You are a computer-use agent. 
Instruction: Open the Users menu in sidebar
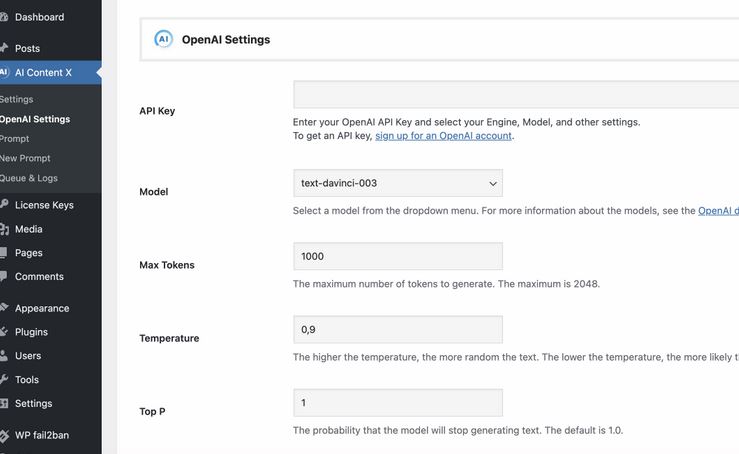pyautogui.click(x=28, y=356)
